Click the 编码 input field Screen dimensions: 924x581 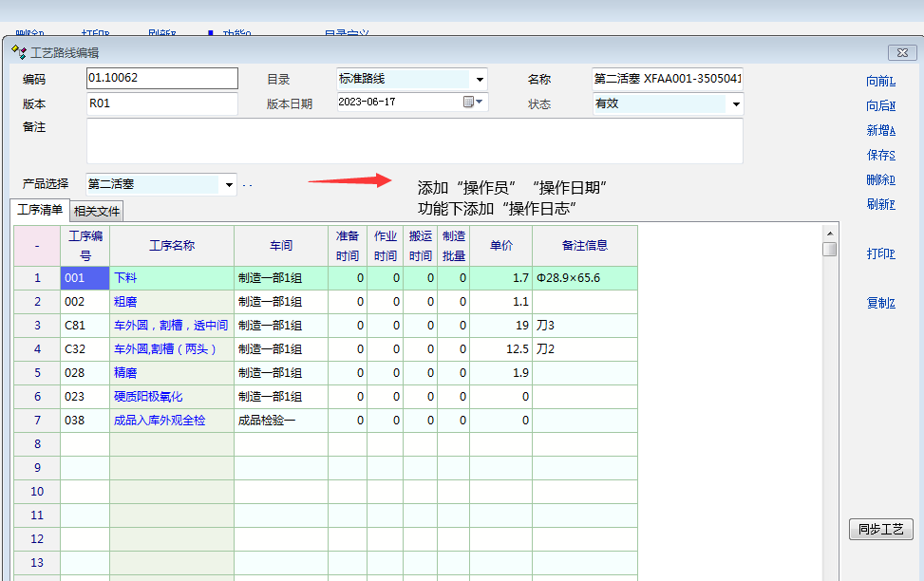161,78
